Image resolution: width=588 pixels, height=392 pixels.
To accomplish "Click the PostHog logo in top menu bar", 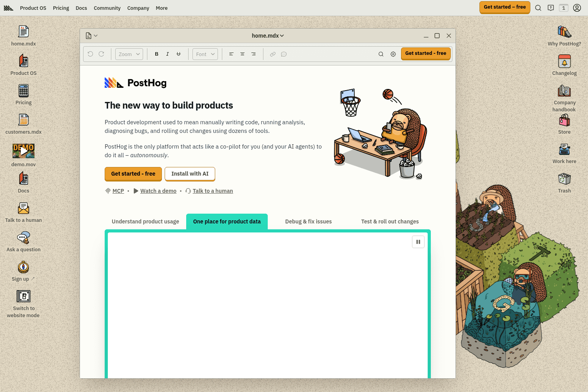I will [9, 8].
